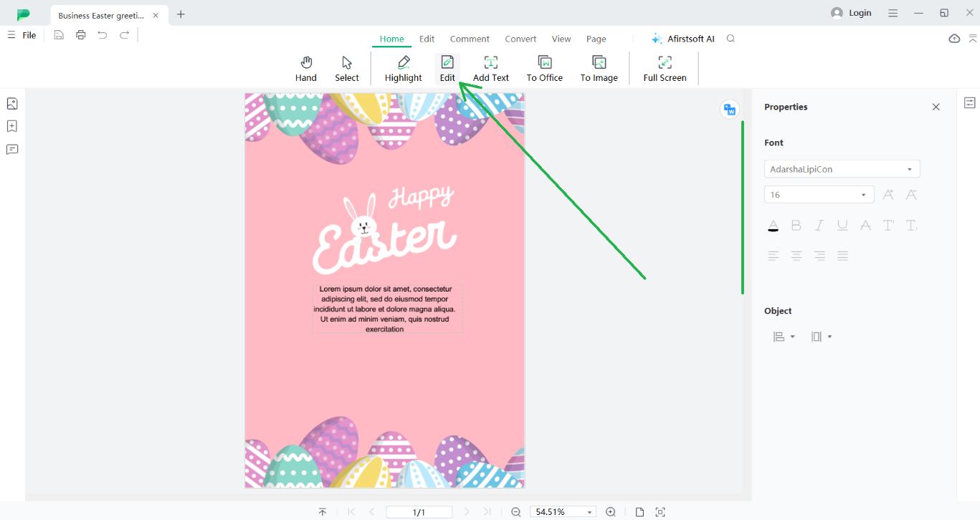Jump to top with the up arrow icon
This screenshot has width=980, height=520.
coord(323,511)
